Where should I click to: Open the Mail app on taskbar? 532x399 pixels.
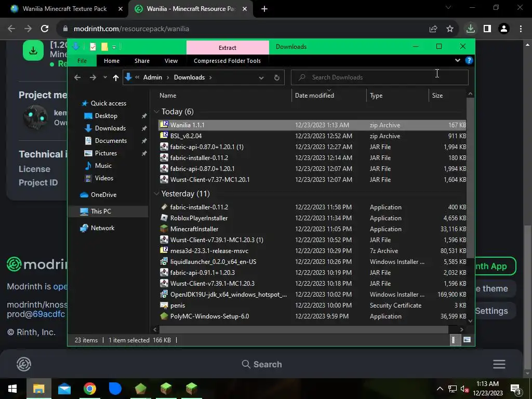pyautogui.click(x=64, y=389)
